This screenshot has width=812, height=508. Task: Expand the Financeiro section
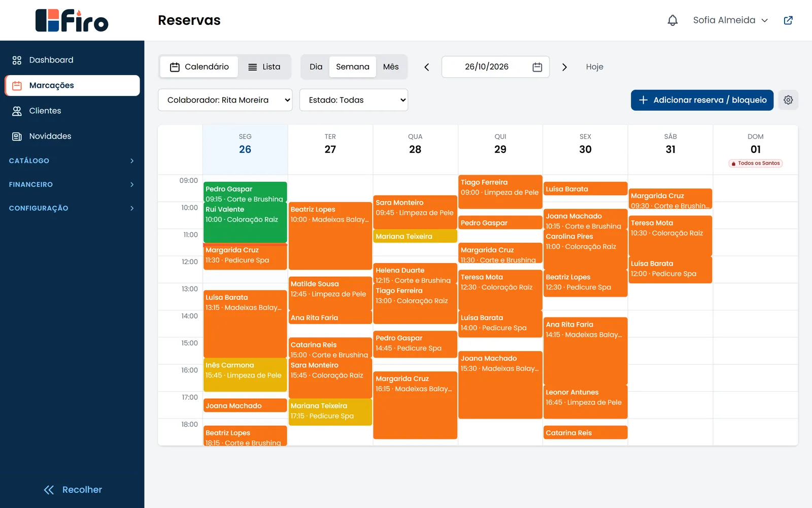[72, 184]
